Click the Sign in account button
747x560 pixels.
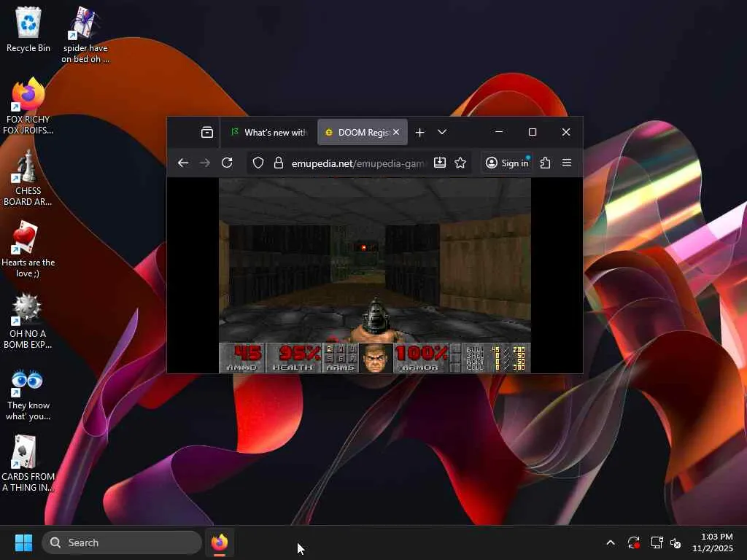coord(507,163)
